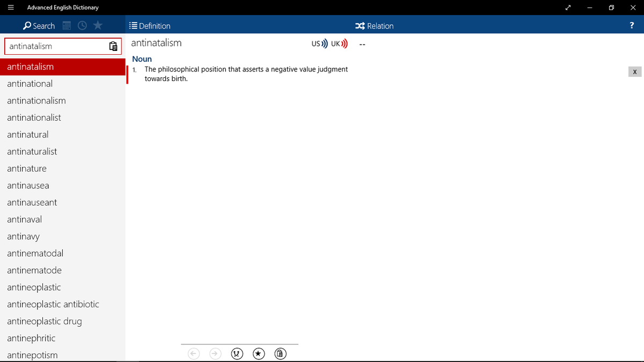Select antinaval in word list

tap(62, 219)
